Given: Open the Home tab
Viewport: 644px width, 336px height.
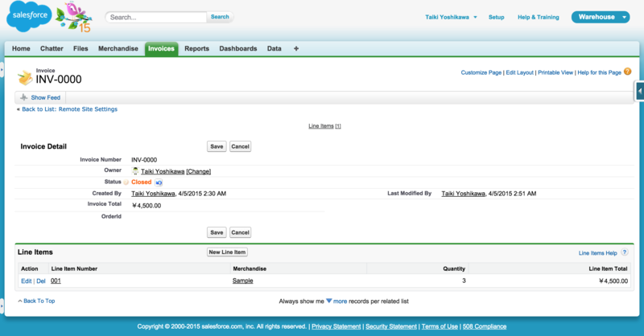Looking at the screenshot, I should pos(21,48).
